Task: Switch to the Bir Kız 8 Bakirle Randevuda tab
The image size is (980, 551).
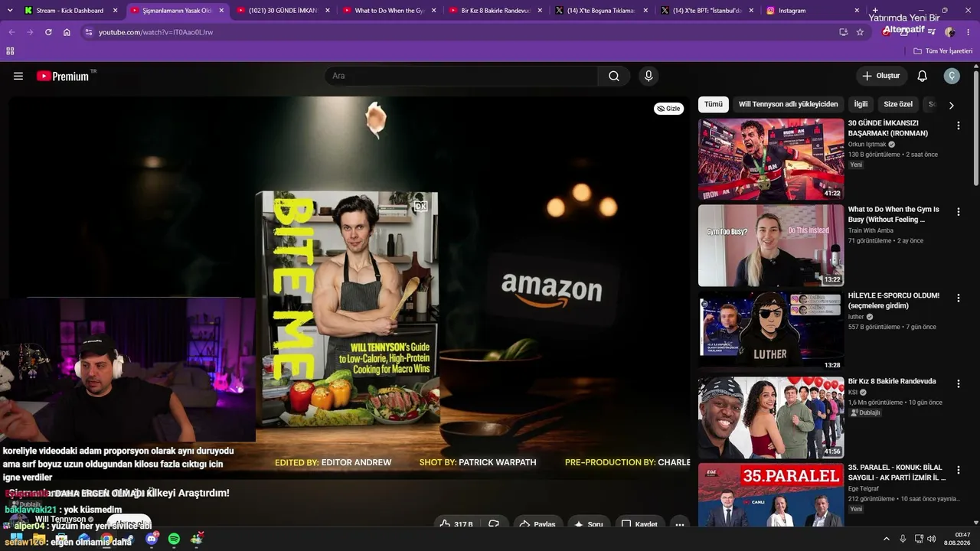Action: pyautogui.click(x=495, y=11)
